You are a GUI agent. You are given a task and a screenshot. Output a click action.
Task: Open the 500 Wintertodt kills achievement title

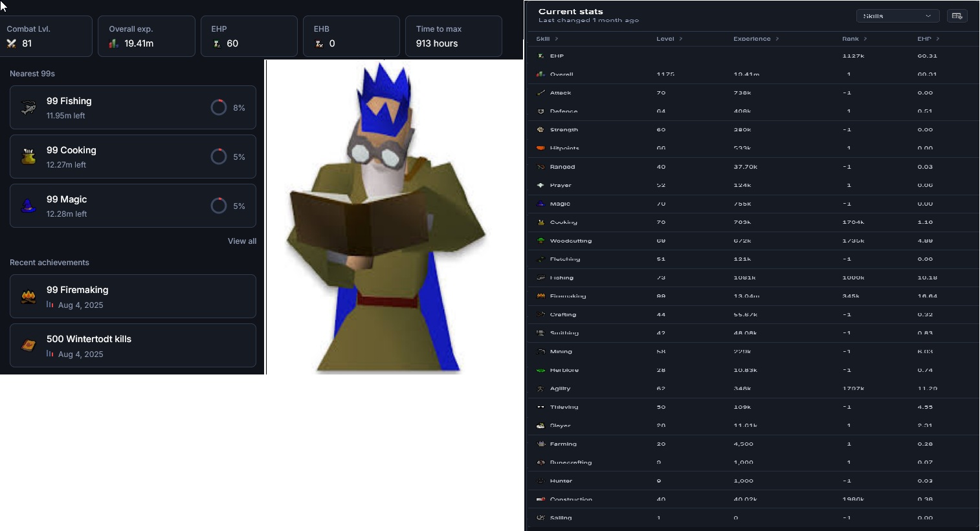coord(89,339)
